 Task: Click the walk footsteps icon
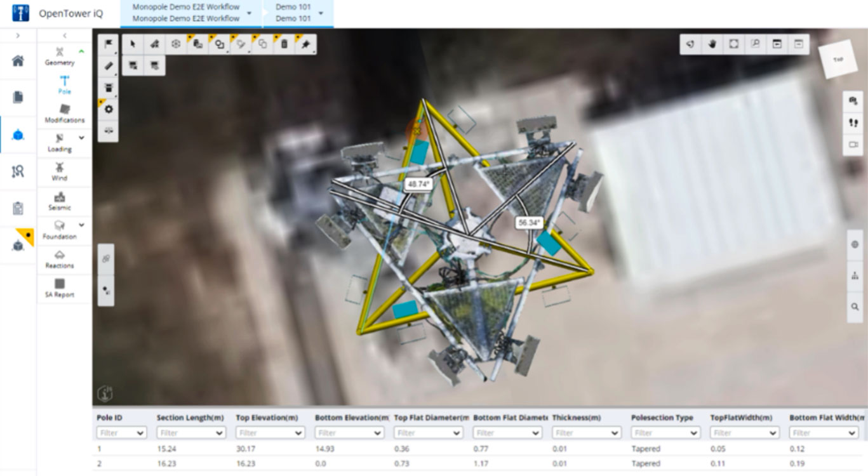(853, 122)
